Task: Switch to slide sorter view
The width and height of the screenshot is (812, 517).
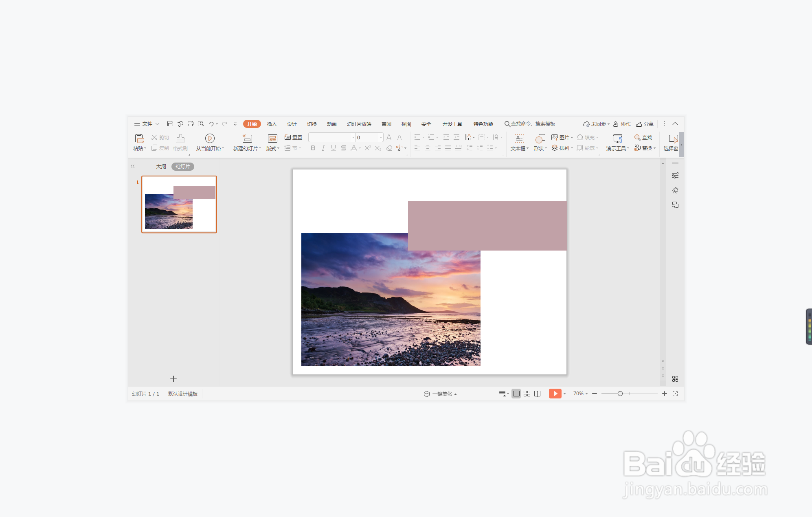Action: [x=527, y=394]
